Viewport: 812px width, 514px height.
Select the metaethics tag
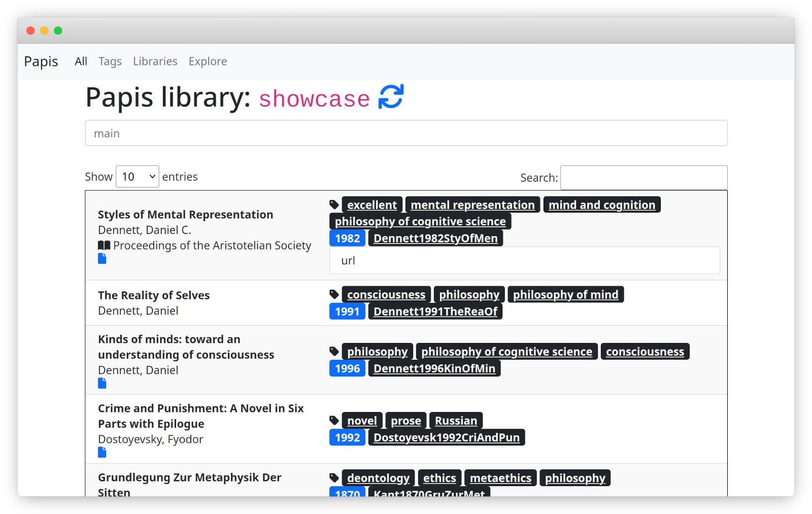point(500,477)
